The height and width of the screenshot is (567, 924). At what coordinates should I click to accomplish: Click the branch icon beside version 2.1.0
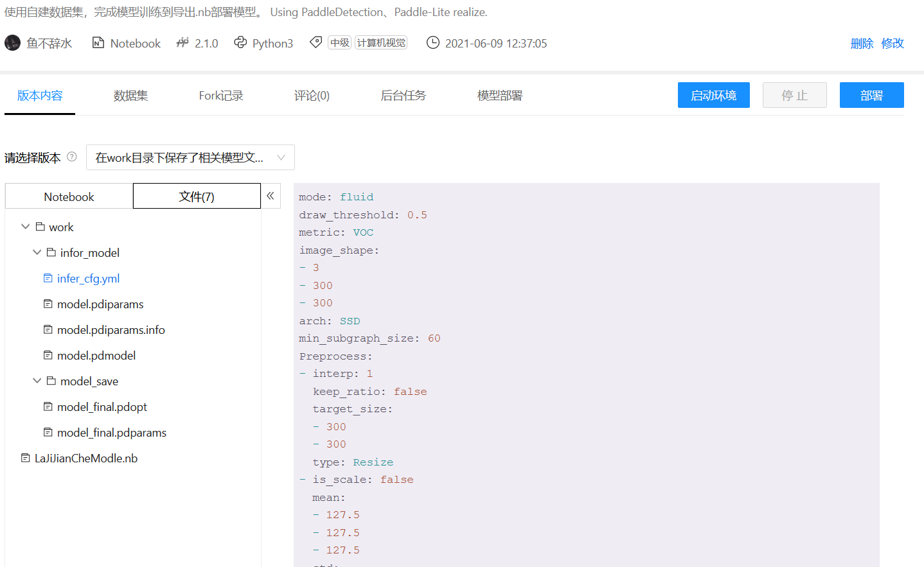pos(181,42)
